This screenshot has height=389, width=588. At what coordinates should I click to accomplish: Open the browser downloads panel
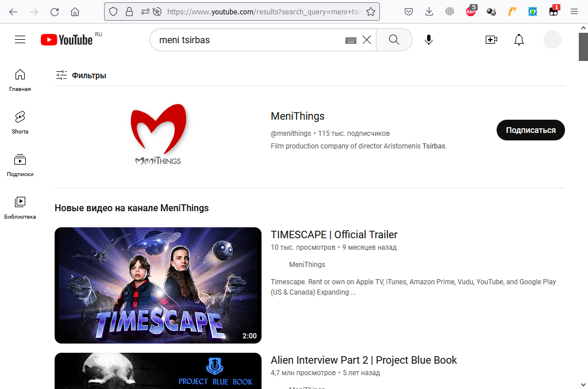429,12
